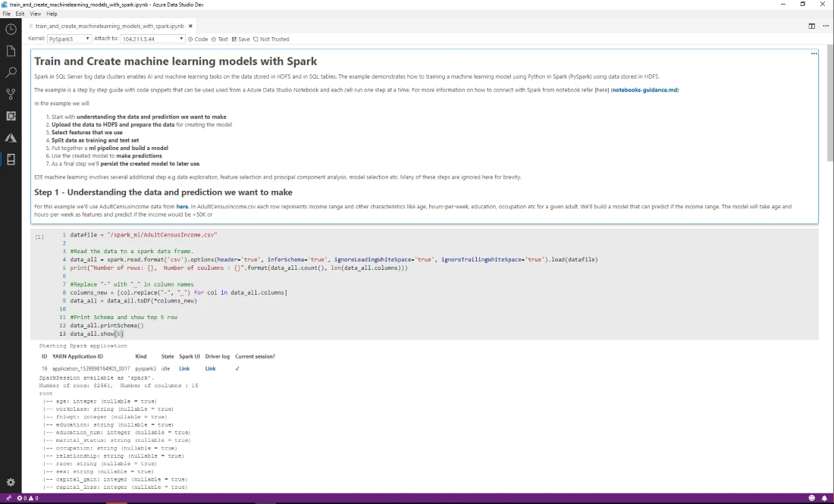This screenshot has width=834, height=504.
Task: Click the clock history icon in sidebar
Action: 10,29
